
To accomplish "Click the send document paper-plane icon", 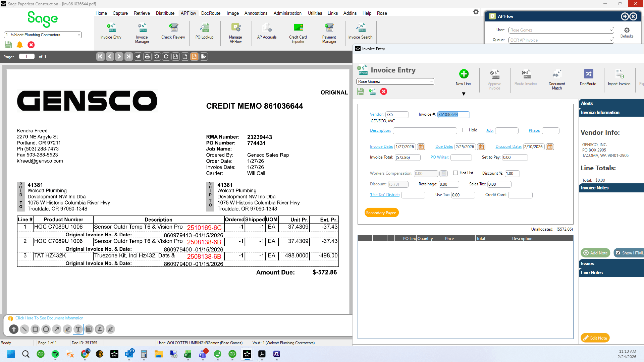I will pos(138,57).
